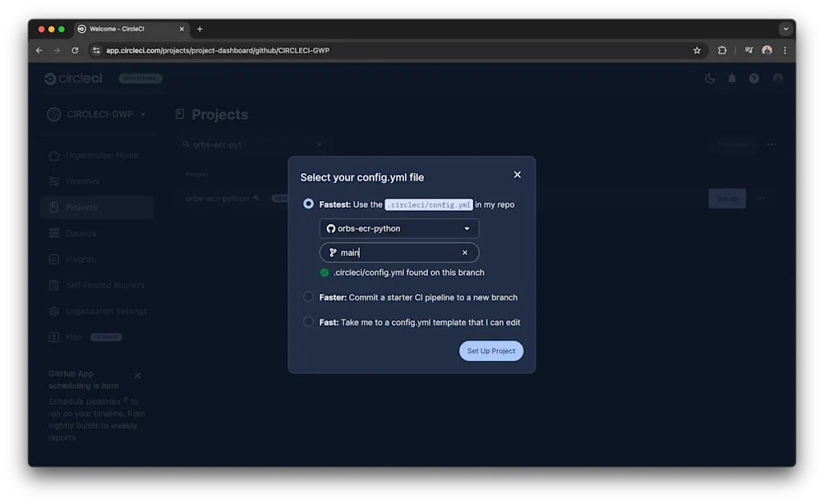Expand the CIRCLECI-GWP organization switcher

tap(141, 114)
